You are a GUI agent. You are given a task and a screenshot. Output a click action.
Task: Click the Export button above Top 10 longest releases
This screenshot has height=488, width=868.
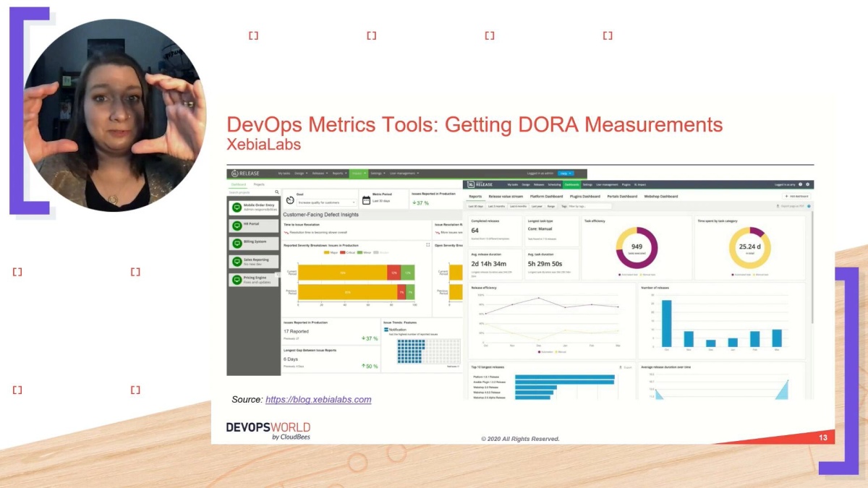626,367
